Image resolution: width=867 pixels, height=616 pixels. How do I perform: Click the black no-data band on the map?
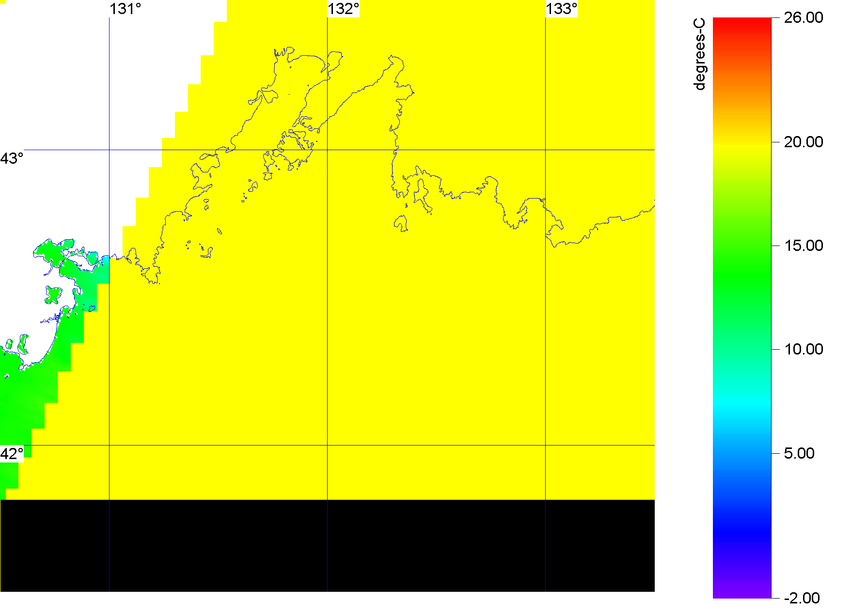click(x=328, y=546)
